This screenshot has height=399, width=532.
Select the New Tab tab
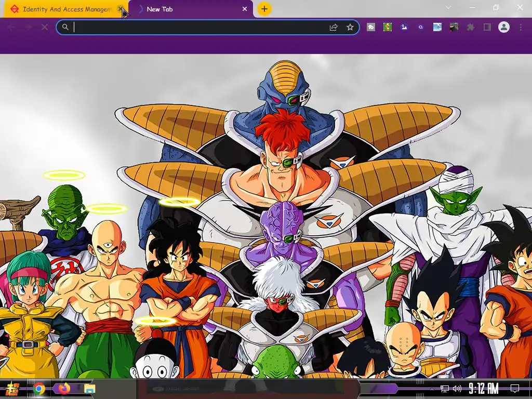(191, 9)
